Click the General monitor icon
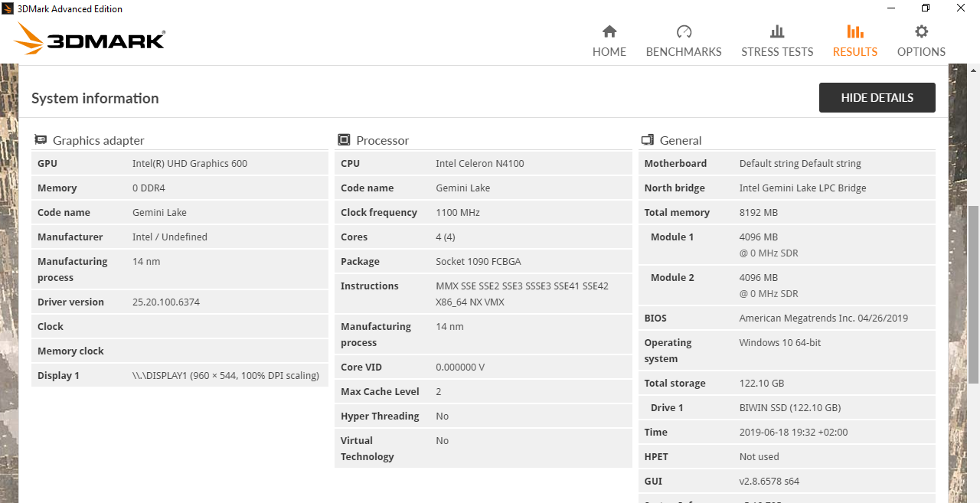Image resolution: width=980 pixels, height=503 pixels. point(648,139)
